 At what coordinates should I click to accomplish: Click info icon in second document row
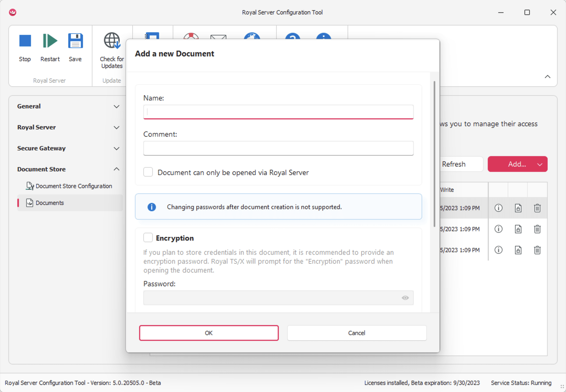pyautogui.click(x=498, y=229)
